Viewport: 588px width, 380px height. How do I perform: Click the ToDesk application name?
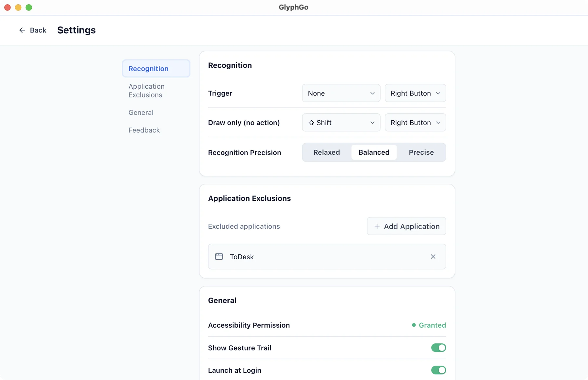[242, 257]
